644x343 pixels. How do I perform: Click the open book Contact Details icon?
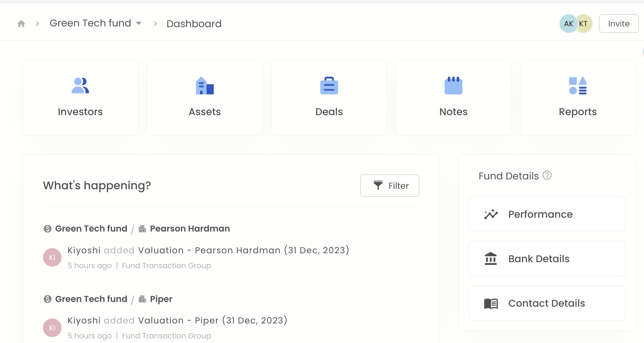(491, 303)
